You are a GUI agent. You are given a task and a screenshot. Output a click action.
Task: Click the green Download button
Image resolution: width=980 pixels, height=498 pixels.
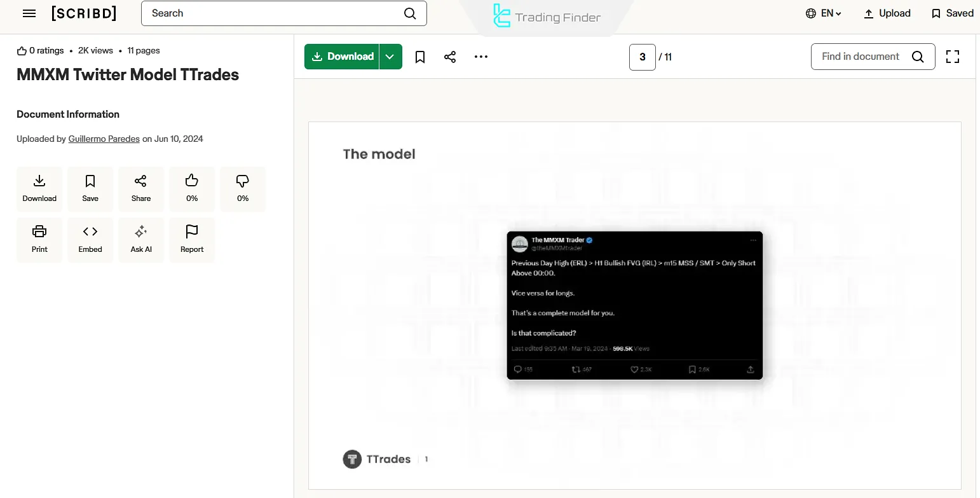click(x=343, y=57)
